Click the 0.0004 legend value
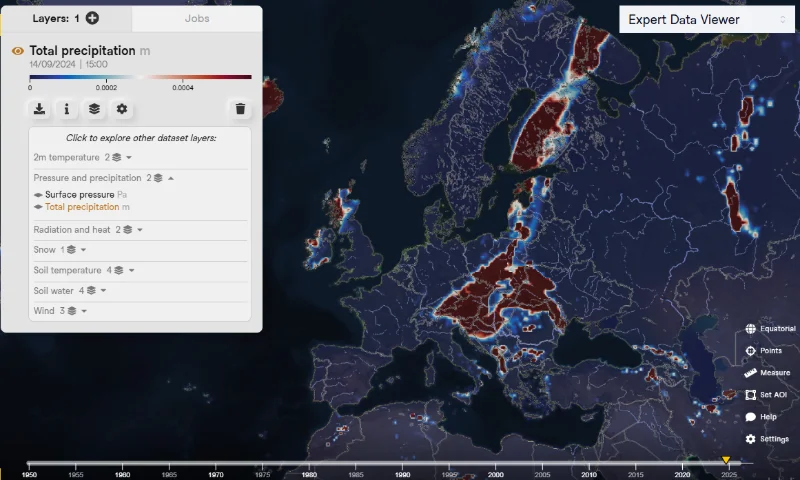 pyautogui.click(x=183, y=88)
